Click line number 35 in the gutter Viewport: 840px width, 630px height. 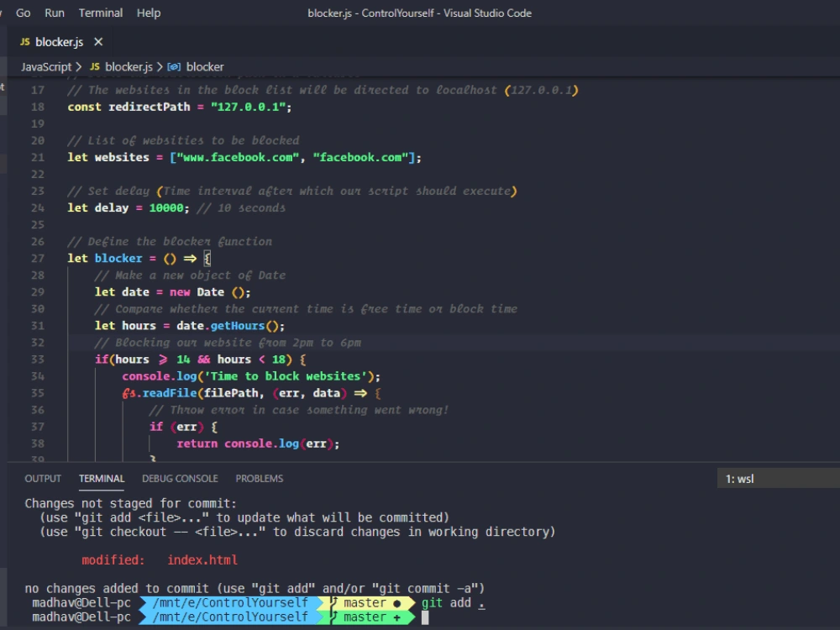pos(38,393)
